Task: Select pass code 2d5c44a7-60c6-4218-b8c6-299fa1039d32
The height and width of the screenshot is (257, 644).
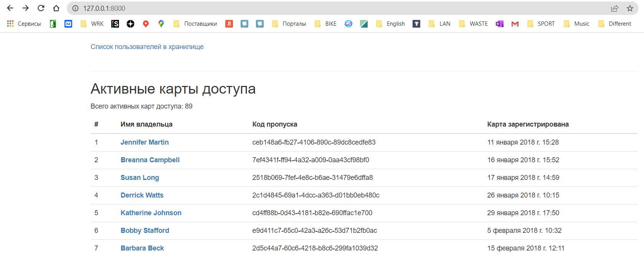Action: (315, 248)
